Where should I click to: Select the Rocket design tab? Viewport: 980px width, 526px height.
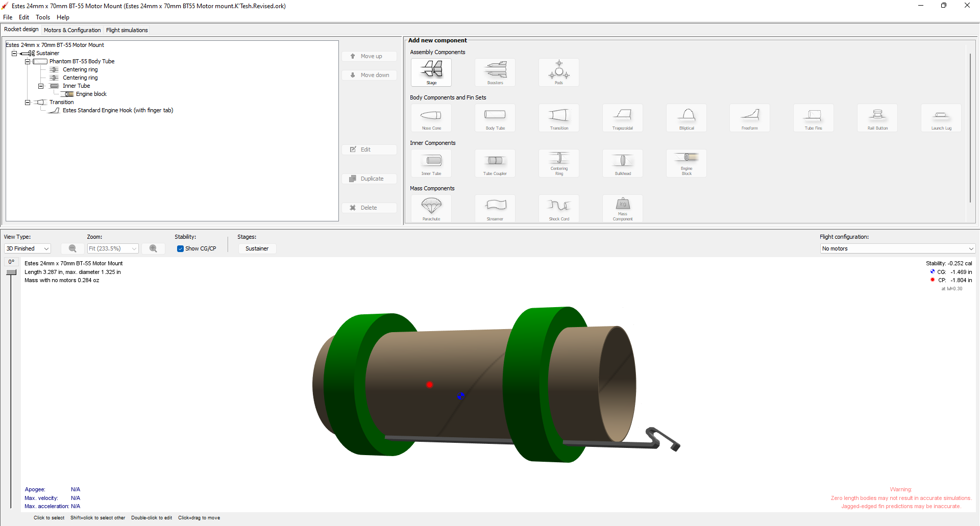(21, 30)
